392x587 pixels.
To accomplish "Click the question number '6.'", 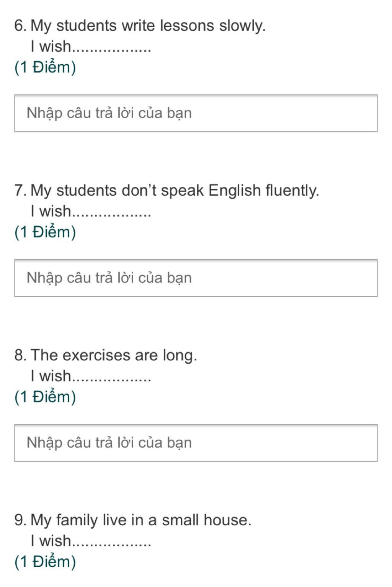I will [20, 26].
